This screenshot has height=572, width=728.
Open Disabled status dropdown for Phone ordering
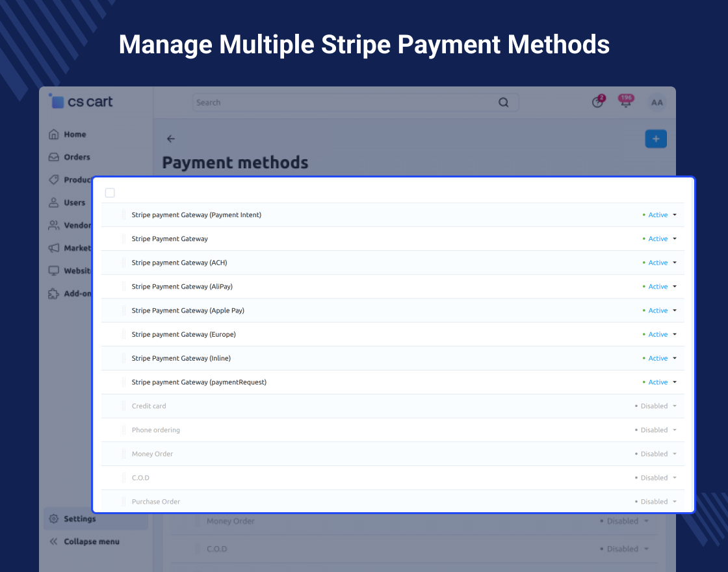click(656, 430)
